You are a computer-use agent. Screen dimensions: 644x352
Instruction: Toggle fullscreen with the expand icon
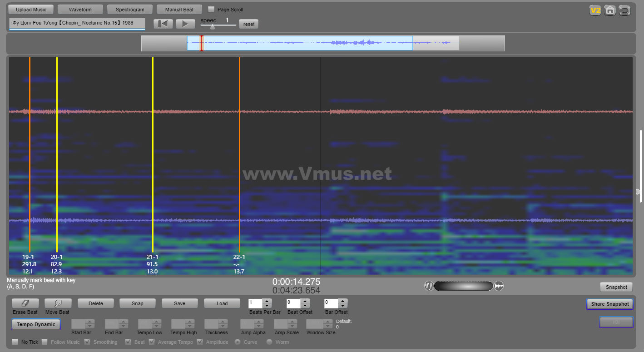click(624, 10)
